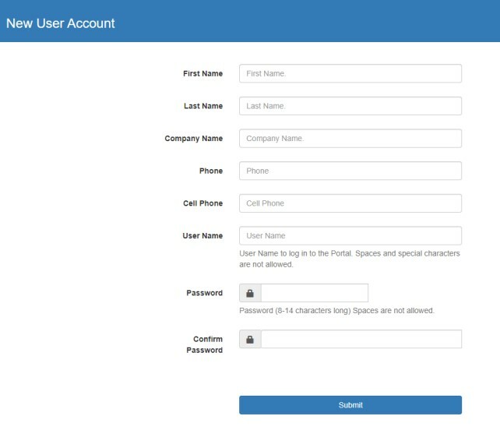The height and width of the screenshot is (448, 500).
Task: Click the User Name label
Action: click(202, 236)
